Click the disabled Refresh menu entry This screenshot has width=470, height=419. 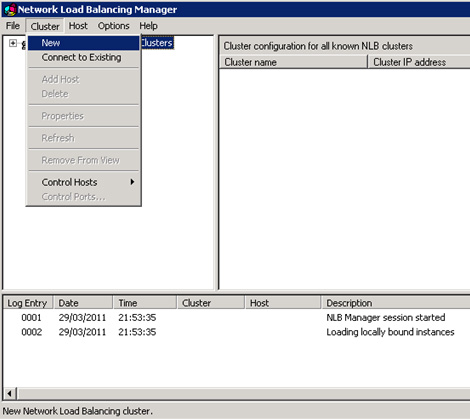[x=83, y=138]
